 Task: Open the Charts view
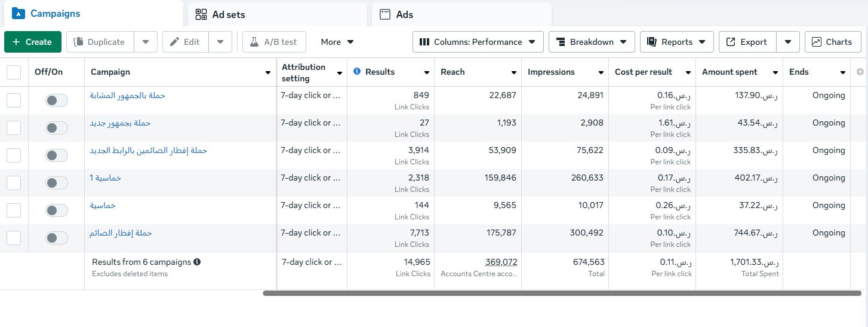pyautogui.click(x=832, y=42)
